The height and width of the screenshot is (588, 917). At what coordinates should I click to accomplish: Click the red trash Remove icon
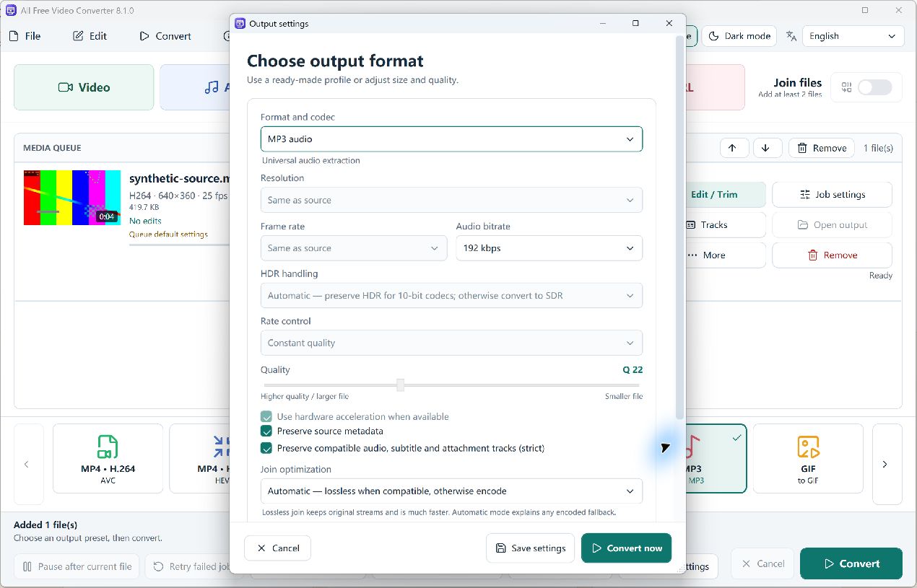click(x=812, y=255)
